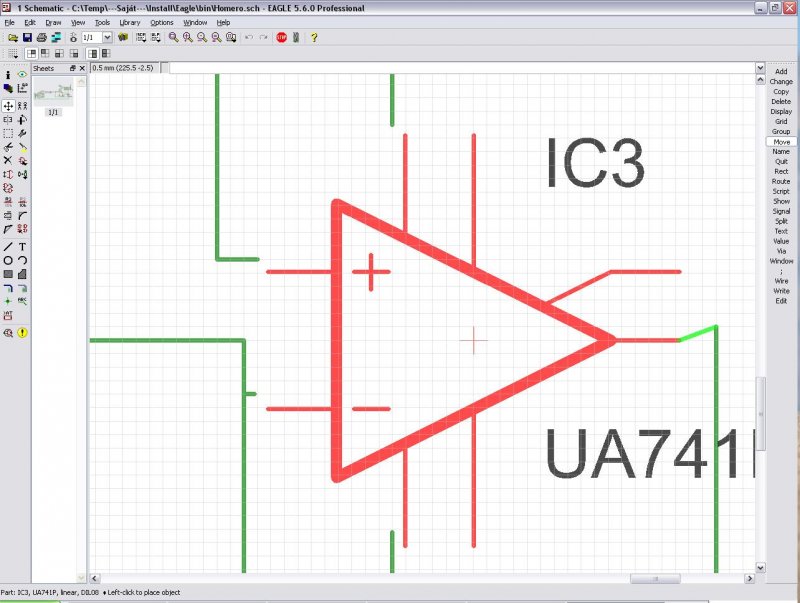
Task: Click the CAM processor icon
Action: pyautogui.click(x=56, y=37)
